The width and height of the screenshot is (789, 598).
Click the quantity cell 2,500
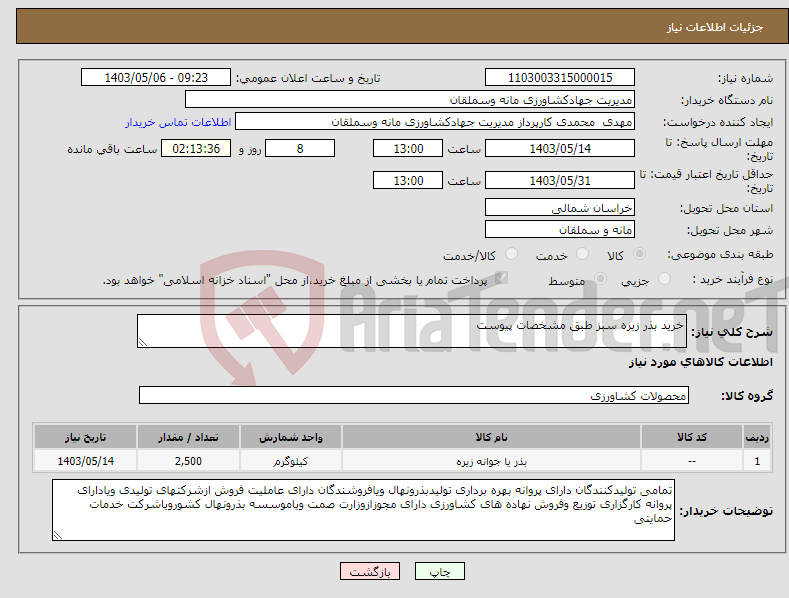click(x=188, y=461)
